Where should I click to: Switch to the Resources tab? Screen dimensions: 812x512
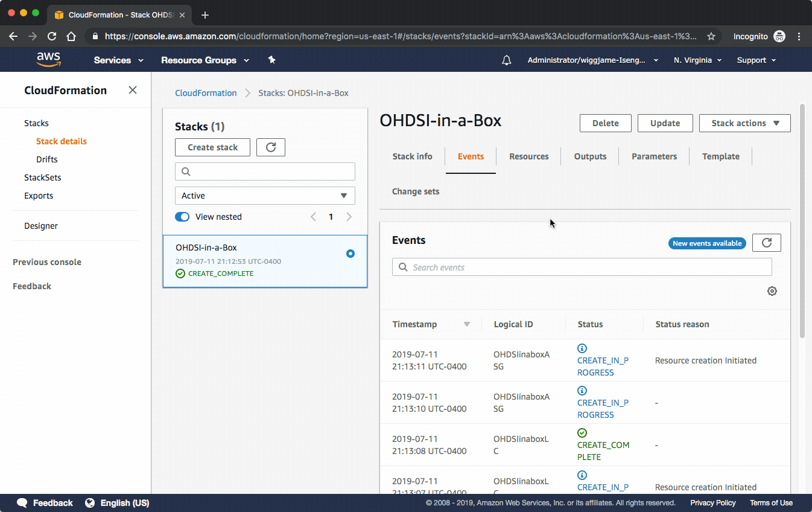click(529, 156)
